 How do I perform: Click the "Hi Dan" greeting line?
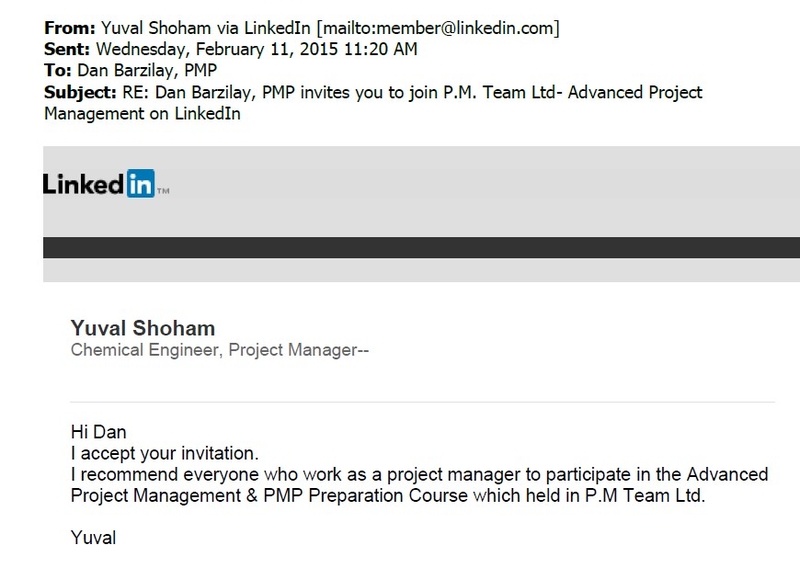(98, 432)
